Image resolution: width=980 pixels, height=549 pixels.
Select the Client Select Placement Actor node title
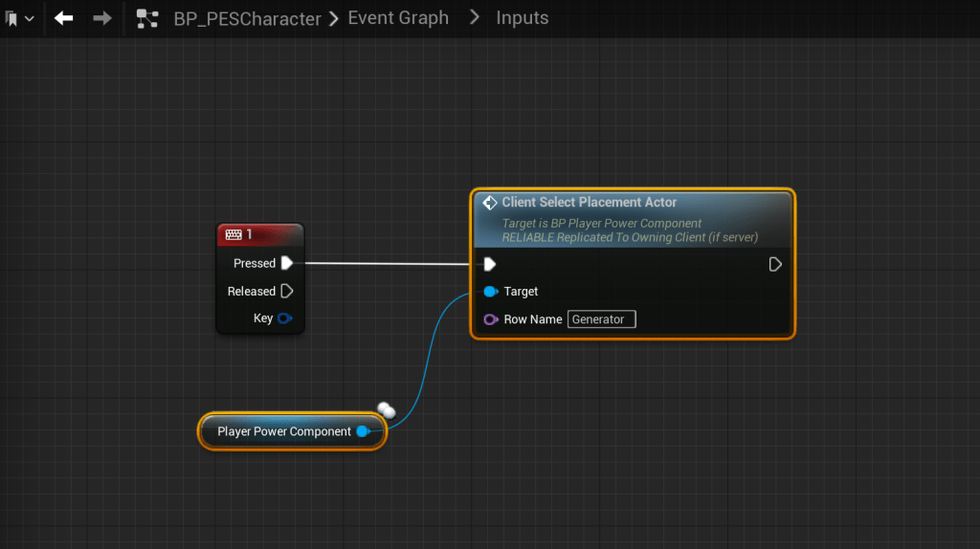tap(589, 203)
